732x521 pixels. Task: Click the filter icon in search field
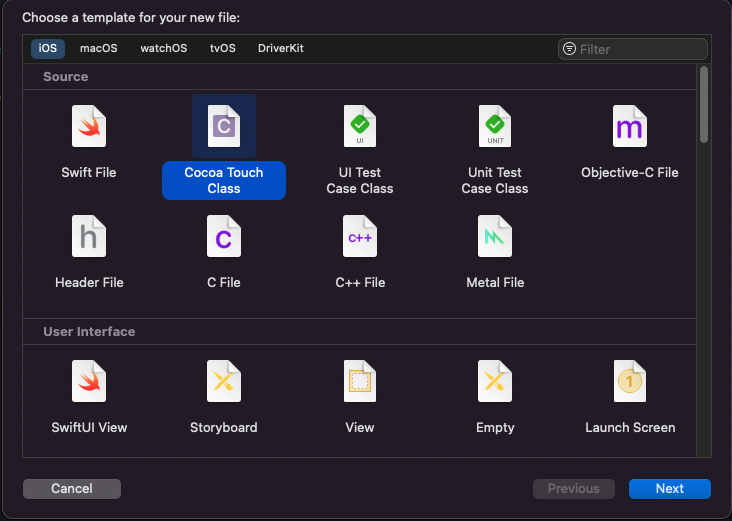coord(569,49)
